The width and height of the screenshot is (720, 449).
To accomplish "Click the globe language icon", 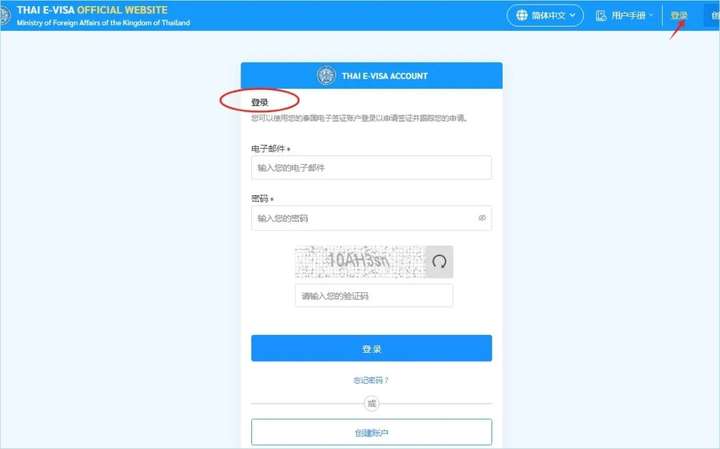I will coord(522,16).
